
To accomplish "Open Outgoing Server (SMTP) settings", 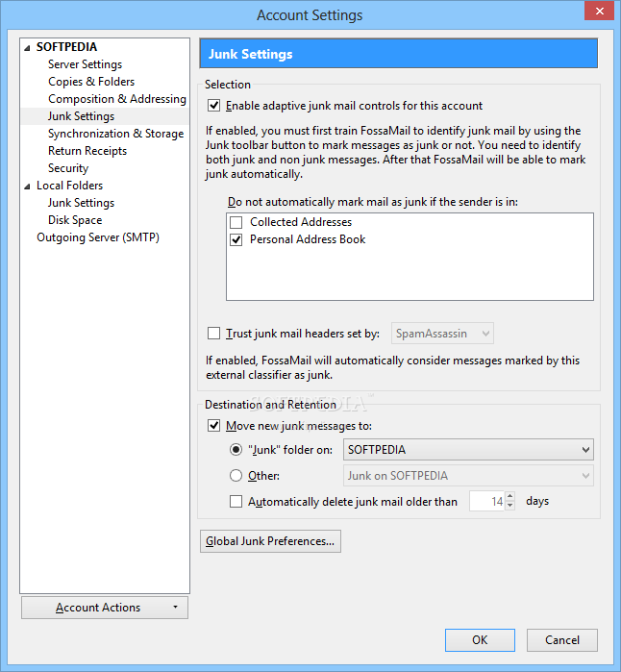I will [x=98, y=237].
